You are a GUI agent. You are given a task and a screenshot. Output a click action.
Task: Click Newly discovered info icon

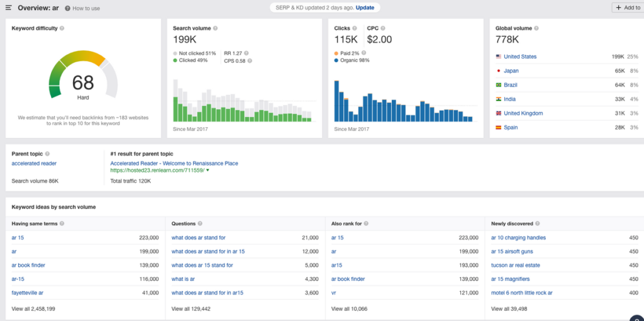point(537,223)
